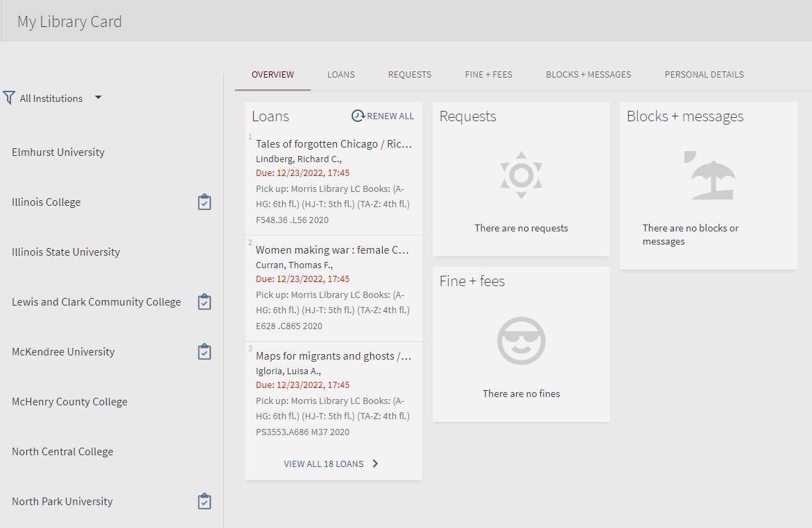This screenshot has width=812, height=528.
Task: Select Illinois College institution
Action: coord(46,202)
